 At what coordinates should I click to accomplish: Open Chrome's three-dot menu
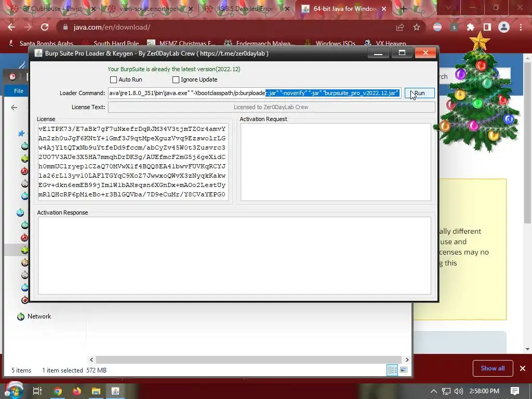(521, 27)
